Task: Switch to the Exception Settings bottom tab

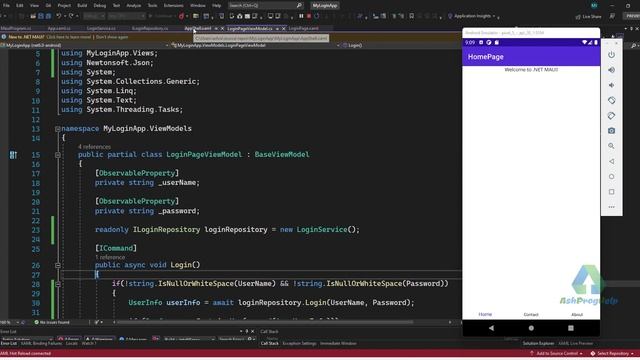Action: pos(299,344)
